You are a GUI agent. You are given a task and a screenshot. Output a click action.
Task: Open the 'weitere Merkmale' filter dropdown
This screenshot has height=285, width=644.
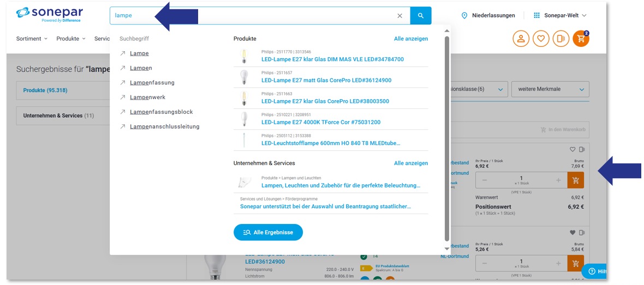click(x=550, y=89)
